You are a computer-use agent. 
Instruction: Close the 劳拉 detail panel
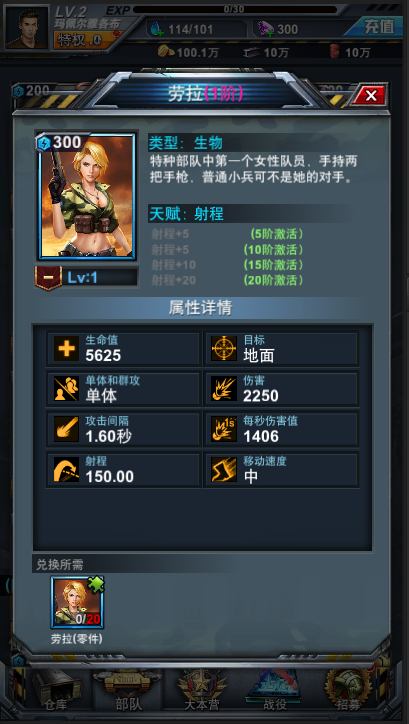pyautogui.click(x=371, y=96)
